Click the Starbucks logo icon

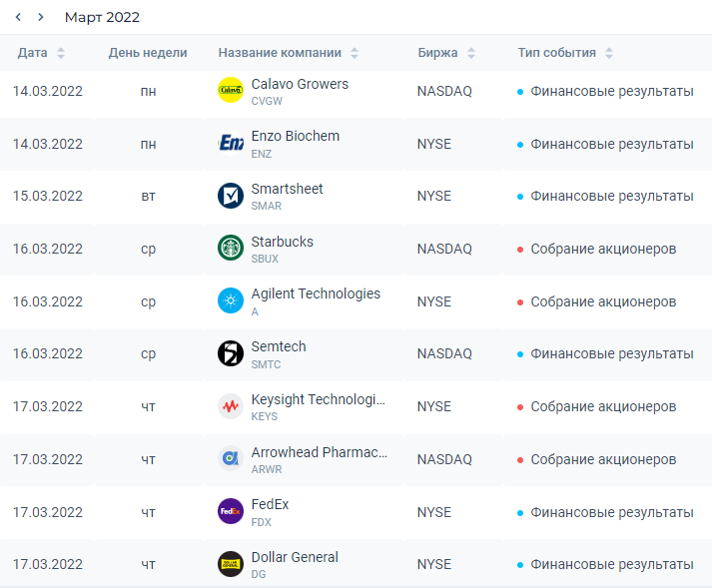[231, 249]
